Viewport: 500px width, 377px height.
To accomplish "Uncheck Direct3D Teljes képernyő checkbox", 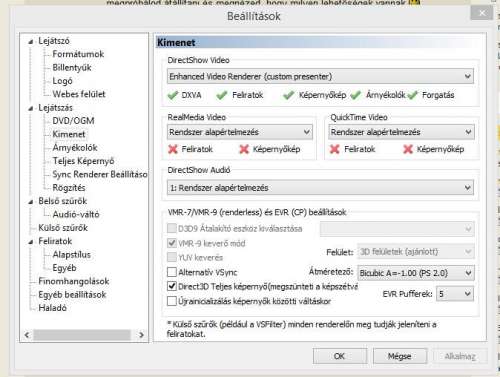I will tap(172, 286).
